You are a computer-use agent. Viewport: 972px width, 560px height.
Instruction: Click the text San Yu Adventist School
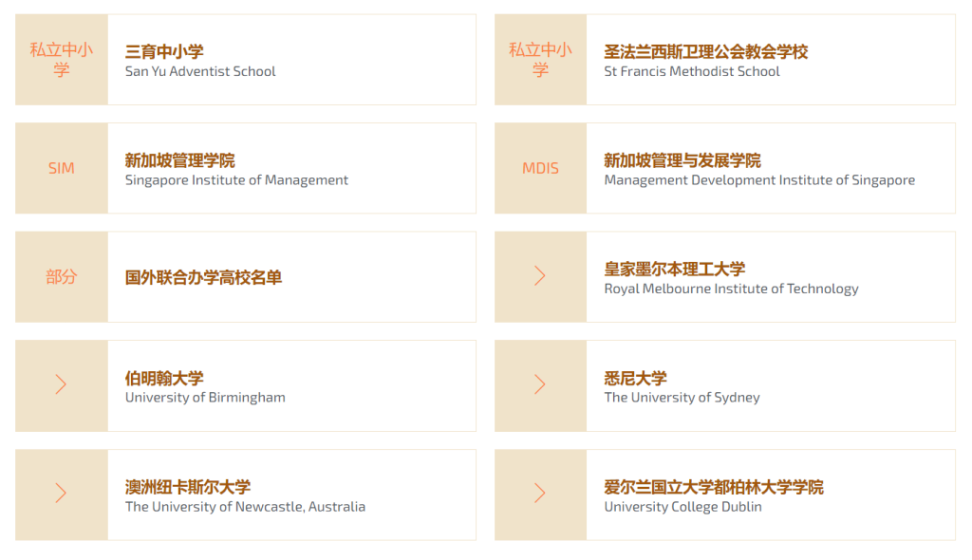(x=200, y=71)
